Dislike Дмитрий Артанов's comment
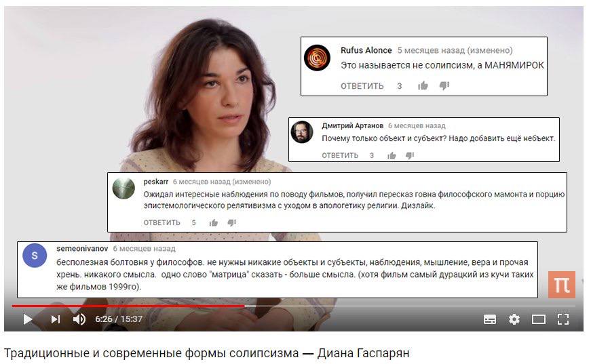591x364 pixels. [410, 155]
